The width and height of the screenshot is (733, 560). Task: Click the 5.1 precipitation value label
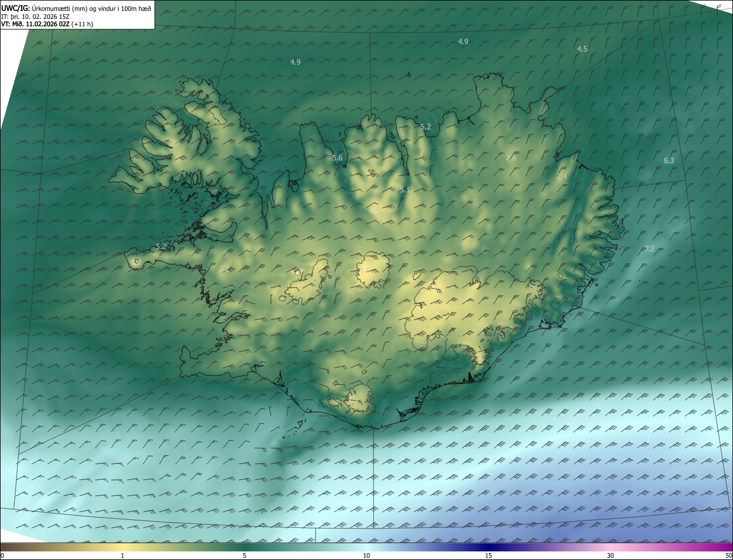click(x=405, y=190)
